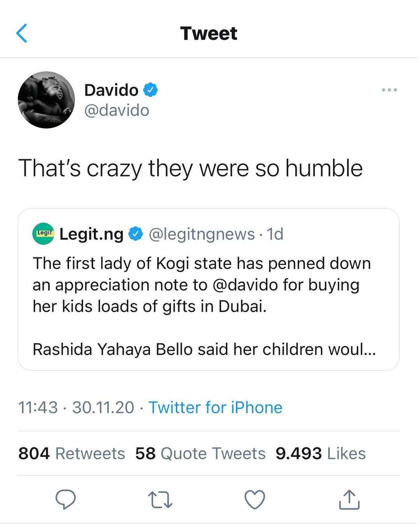Retweet using the arrows icon
This screenshot has width=420, height=524.
click(160, 500)
